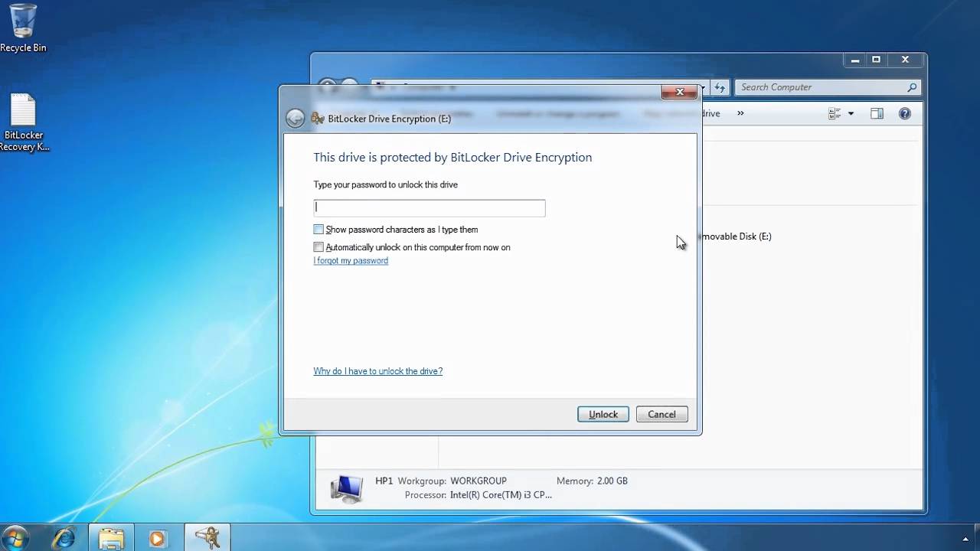980x551 pixels.
Task: Click the Cancel button in BitLocker dialog
Action: click(662, 414)
